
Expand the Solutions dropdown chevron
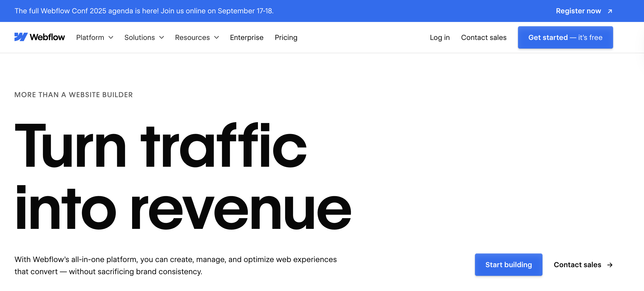162,37
